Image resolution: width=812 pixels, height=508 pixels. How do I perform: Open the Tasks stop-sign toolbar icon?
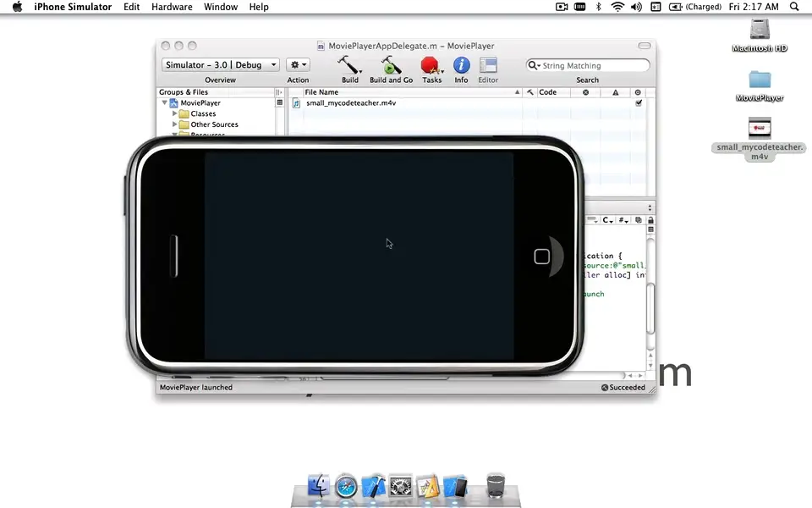point(431,65)
